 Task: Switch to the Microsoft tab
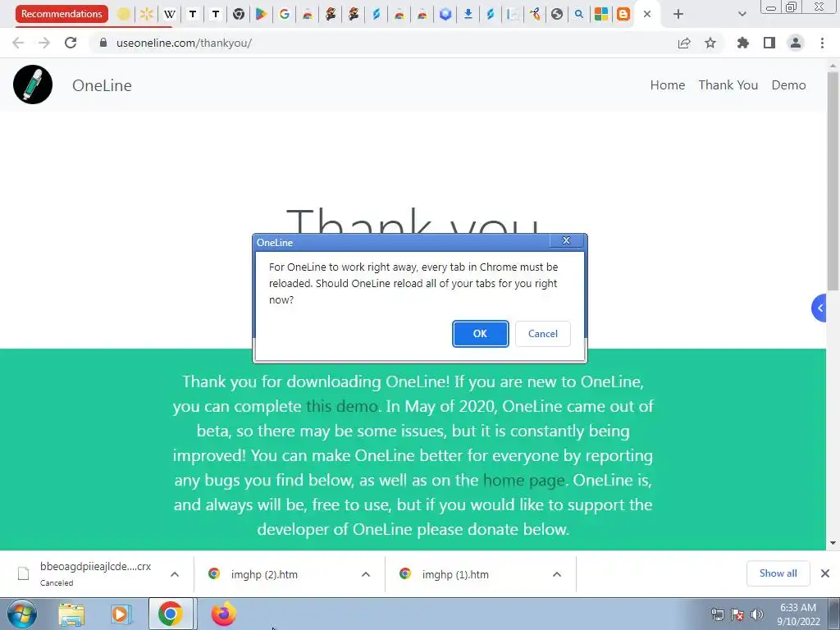pos(601,14)
